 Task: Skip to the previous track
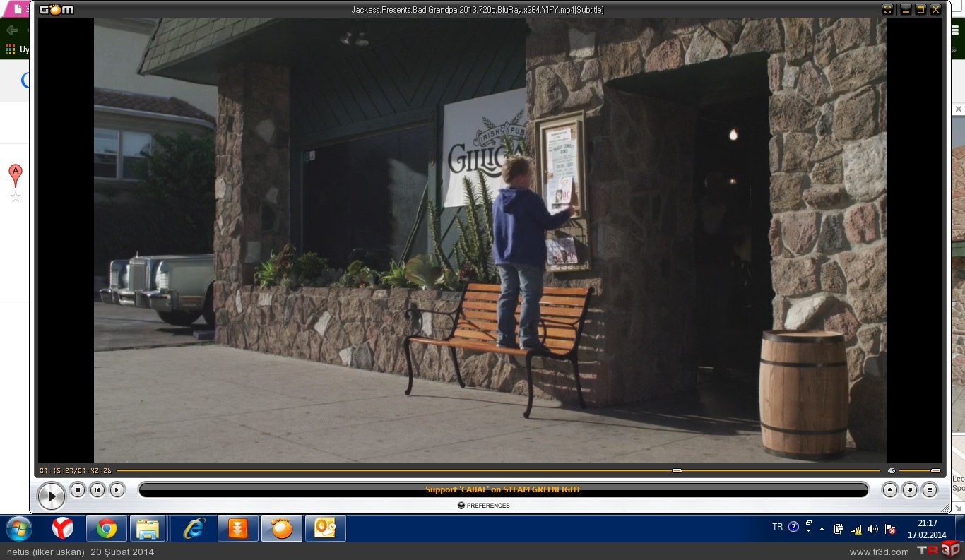tap(97, 489)
